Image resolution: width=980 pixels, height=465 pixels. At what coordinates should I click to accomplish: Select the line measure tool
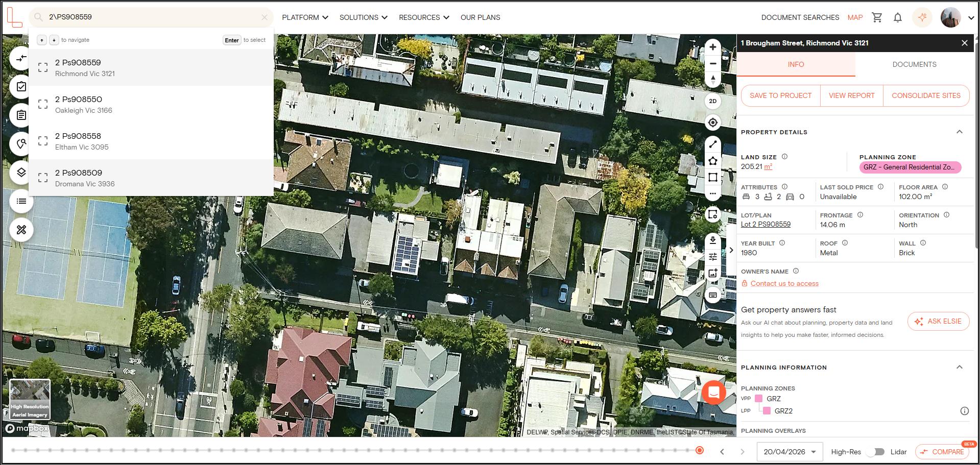coord(713,144)
